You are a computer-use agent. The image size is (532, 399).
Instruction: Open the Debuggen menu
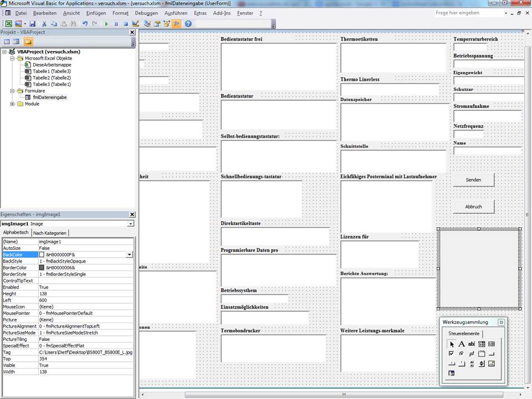tap(146, 13)
